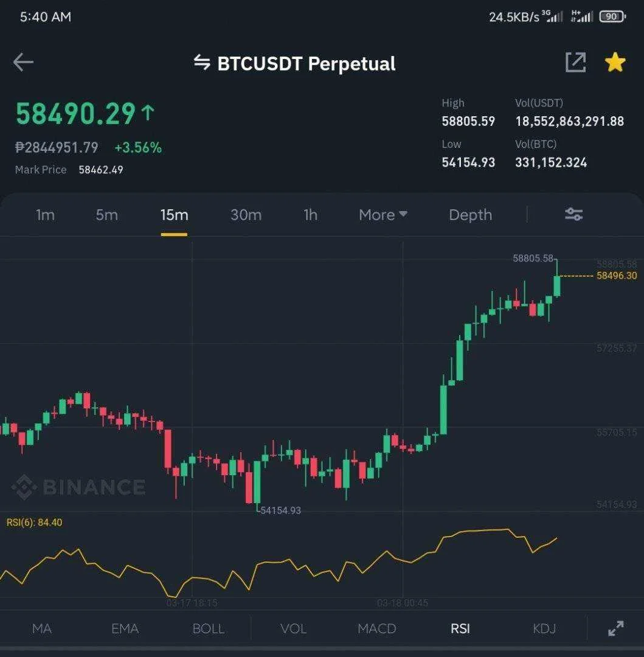This screenshot has width=644, height=657.
Task: Tap the +3.56% change value
Action: click(x=138, y=147)
